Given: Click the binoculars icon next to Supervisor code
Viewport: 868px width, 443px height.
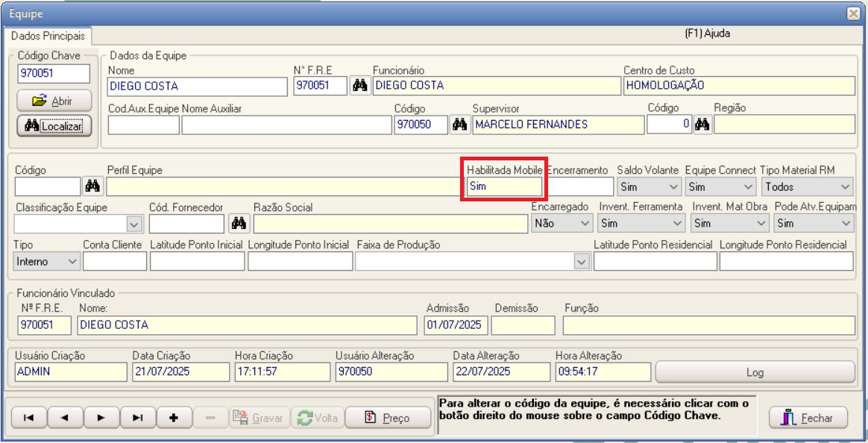Looking at the screenshot, I should 460,125.
